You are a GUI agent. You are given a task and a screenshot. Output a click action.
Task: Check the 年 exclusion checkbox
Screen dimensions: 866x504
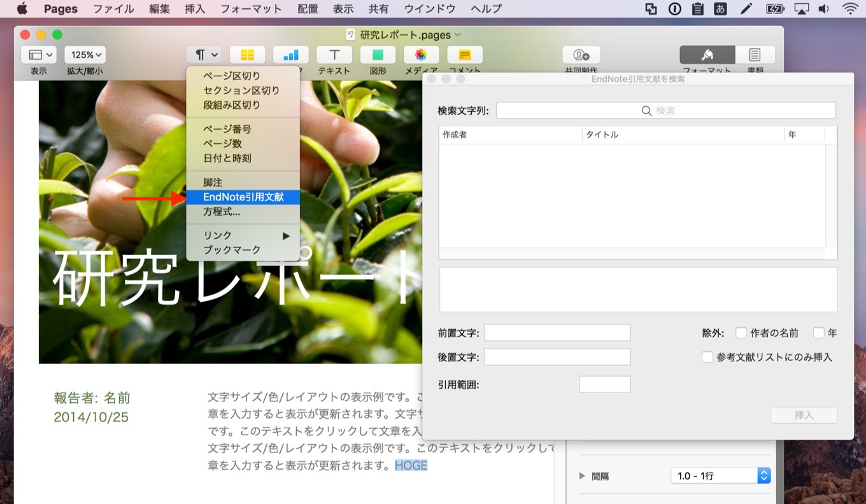(x=818, y=332)
